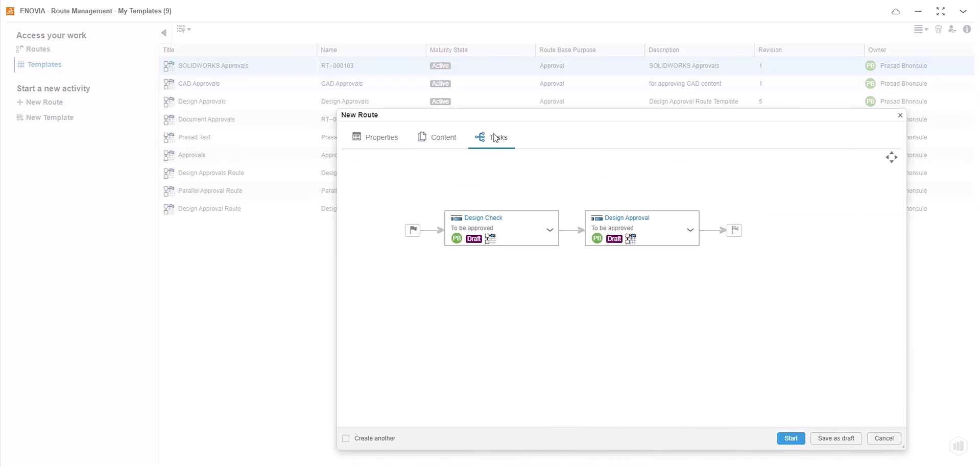Click the ENOVIA cloud icon in title bar
This screenshot has height=467, width=980.
pyautogui.click(x=896, y=11)
